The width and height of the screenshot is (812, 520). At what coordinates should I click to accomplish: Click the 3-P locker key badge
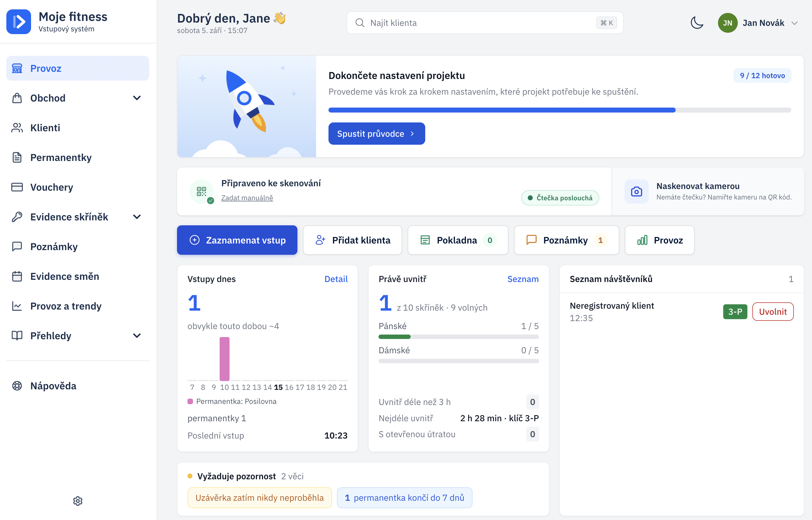pyautogui.click(x=735, y=312)
